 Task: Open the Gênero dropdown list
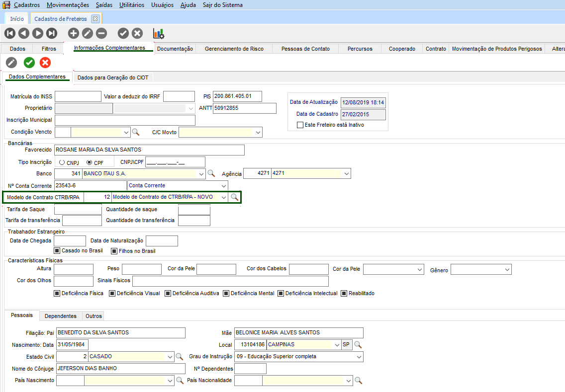tap(507, 270)
